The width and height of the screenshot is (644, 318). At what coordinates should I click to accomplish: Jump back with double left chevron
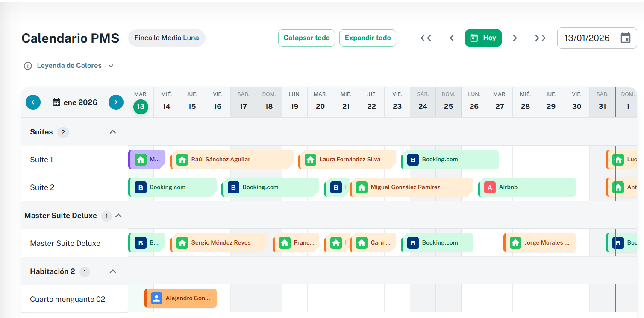tap(426, 38)
